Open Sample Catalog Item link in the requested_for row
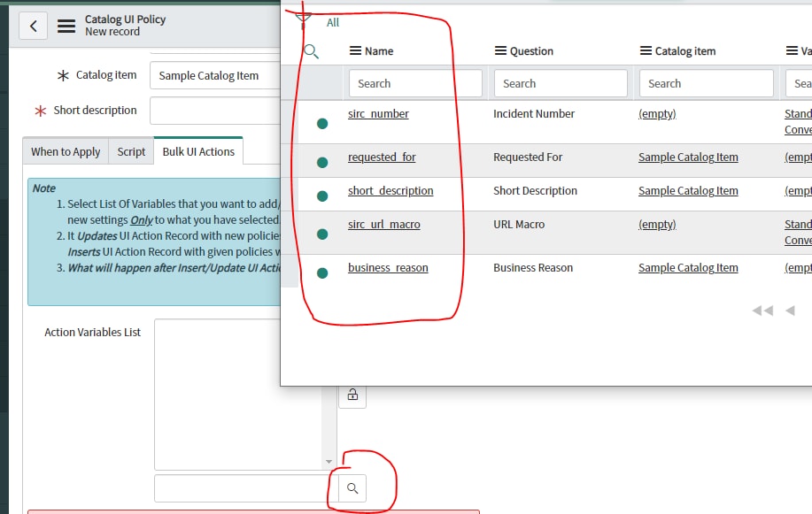812x514 pixels. [x=688, y=157]
